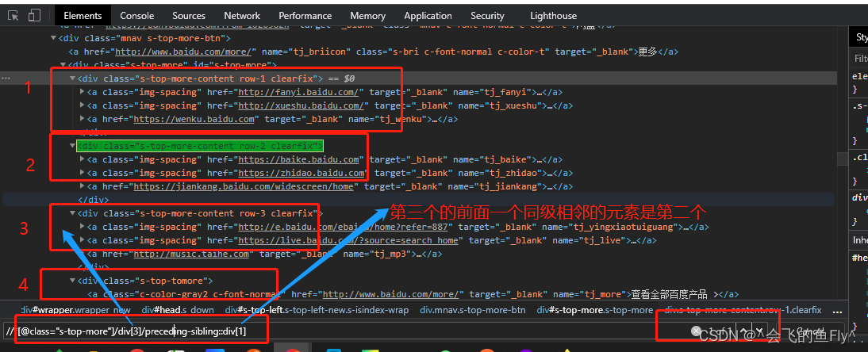This screenshot has height=352, width=868.
Task: Select the name="tj_fanyi" attribute text
Action: click(492, 92)
